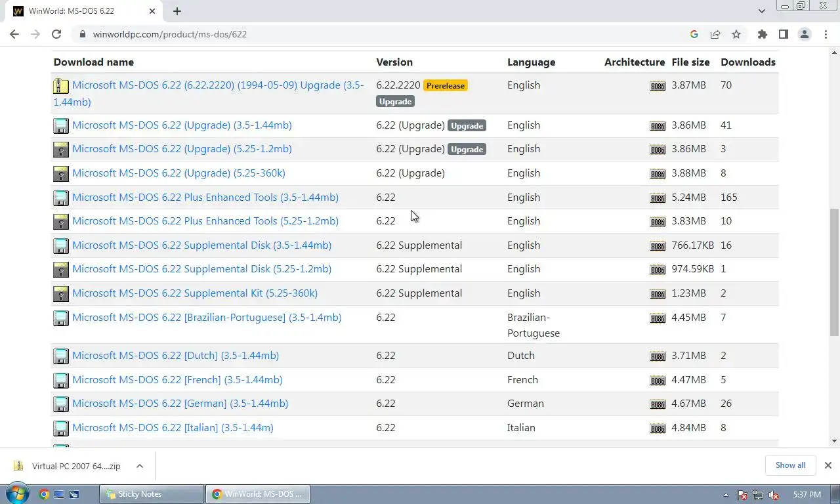The height and width of the screenshot is (504, 840).
Task: Open MS-DOS 6.22 (Upgrade) (3.5-1.44mb) link
Action: point(182,125)
